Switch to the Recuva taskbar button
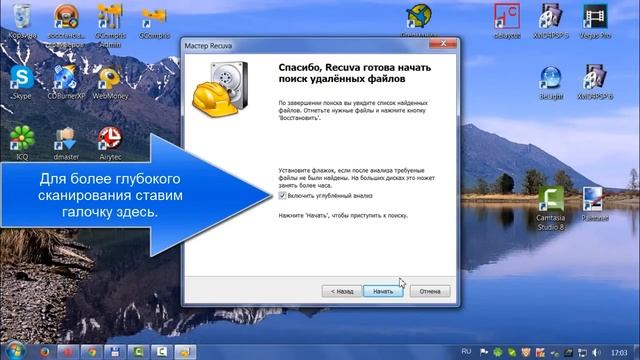Image resolution: width=640 pixels, height=360 pixels. 185,352
